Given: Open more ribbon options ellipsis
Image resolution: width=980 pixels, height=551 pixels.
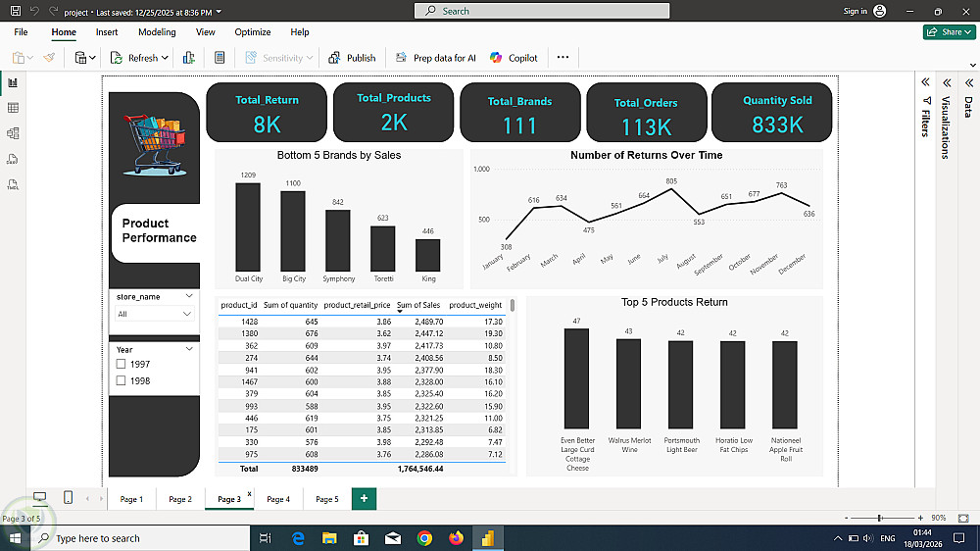Looking at the screenshot, I should pos(563,58).
